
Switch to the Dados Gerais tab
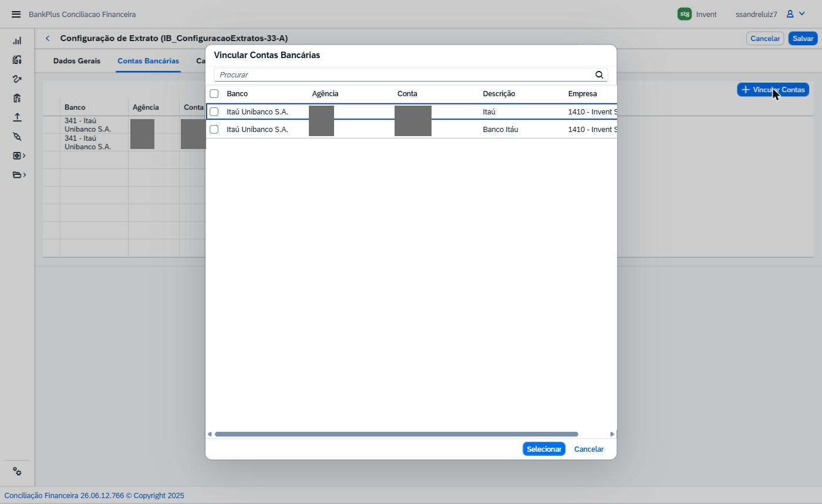(x=77, y=61)
